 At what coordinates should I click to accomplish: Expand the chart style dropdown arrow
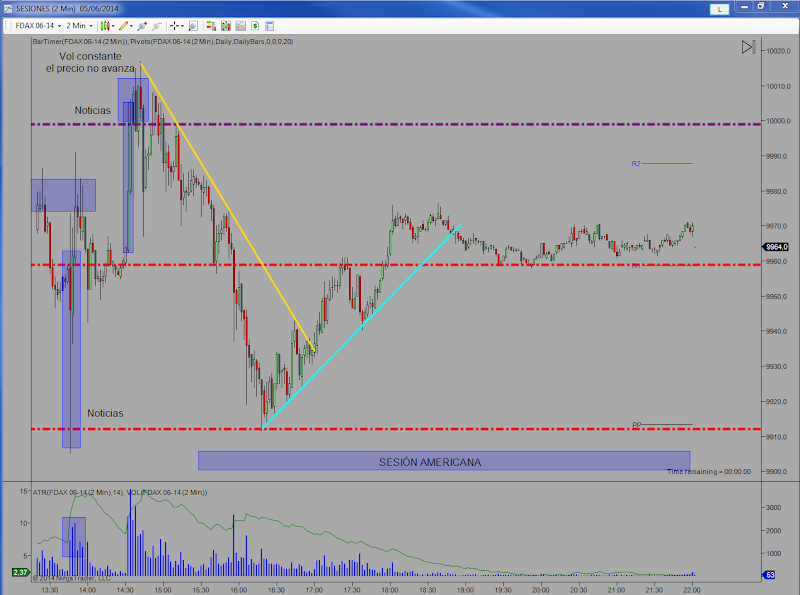click(113, 26)
